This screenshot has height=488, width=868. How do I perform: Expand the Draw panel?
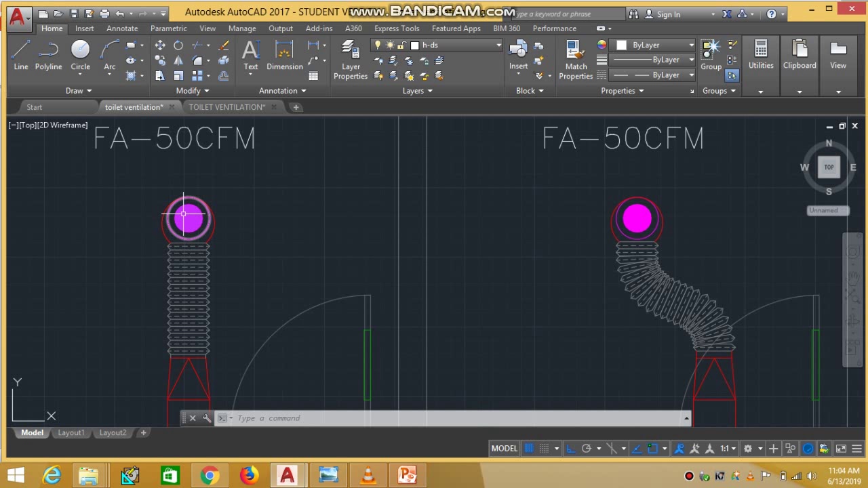[x=79, y=91]
